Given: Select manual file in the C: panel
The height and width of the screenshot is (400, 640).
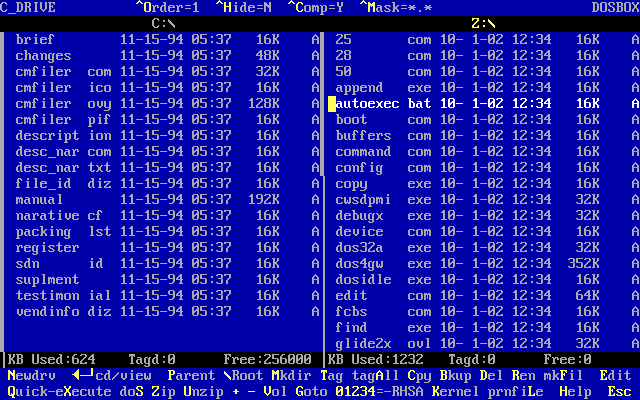Looking at the screenshot, I should [40, 200].
